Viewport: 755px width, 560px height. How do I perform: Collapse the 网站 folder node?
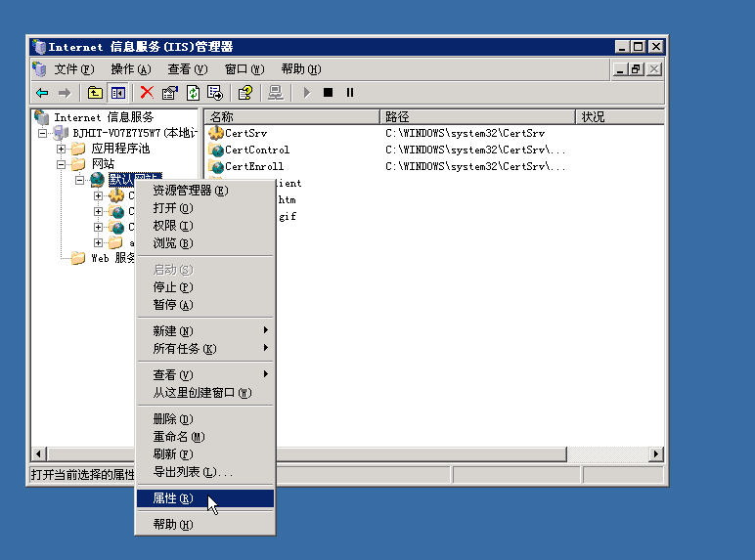pos(62,164)
